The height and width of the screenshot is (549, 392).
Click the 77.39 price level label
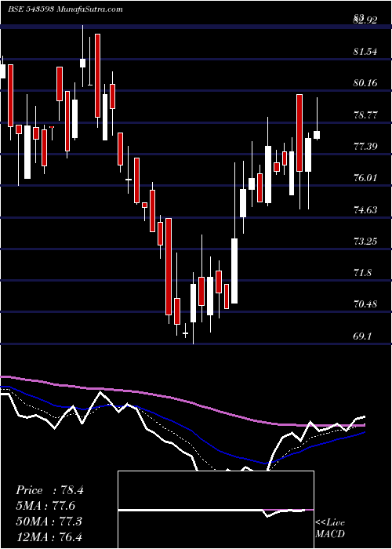[x=365, y=147]
